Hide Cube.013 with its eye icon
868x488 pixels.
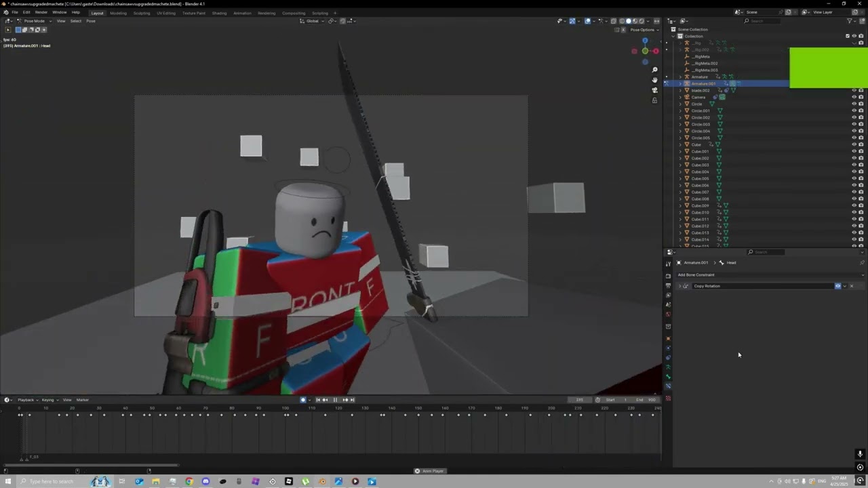click(x=854, y=232)
